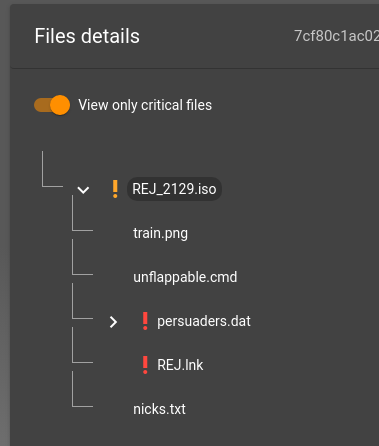Image resolution: width=379 pixels, height=446 pixels.
Task: Select the REJ_2129.iso file entry
Action: coord(174,189)
